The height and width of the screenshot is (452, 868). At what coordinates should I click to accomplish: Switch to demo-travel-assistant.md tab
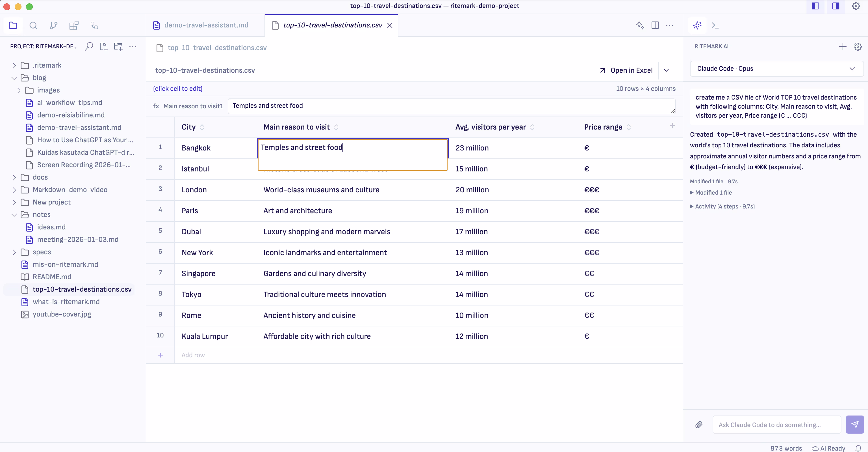(x=206, y=25)
